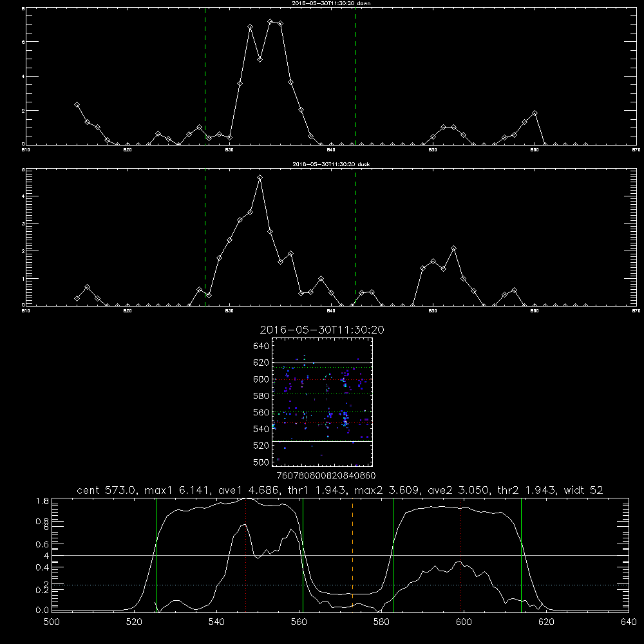Image resolution: width=644 pixels, height=644 pixels.
Task: Click the highest diamond marker in the dawn plot
Action: (270, 21)
